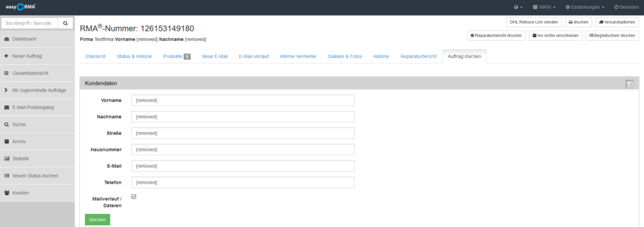This screenshot has width=644, height=227.
Task: Click the Kundendaten panel heading
Action: pos(101,84)
